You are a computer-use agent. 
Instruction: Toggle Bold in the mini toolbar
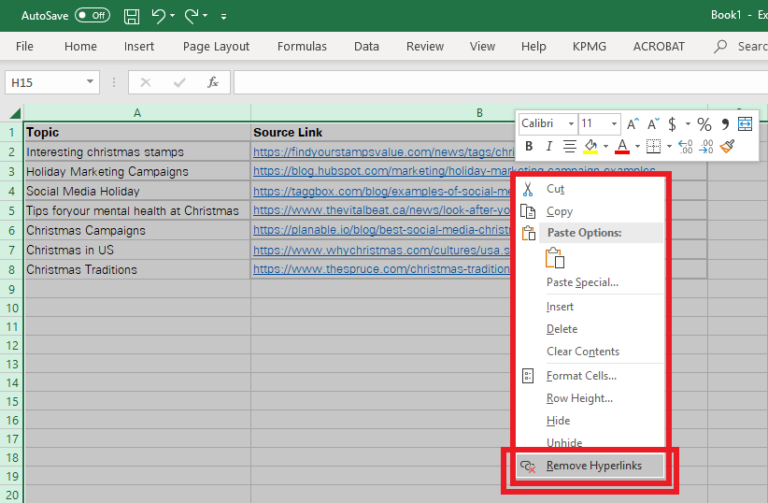coord(527,147)
